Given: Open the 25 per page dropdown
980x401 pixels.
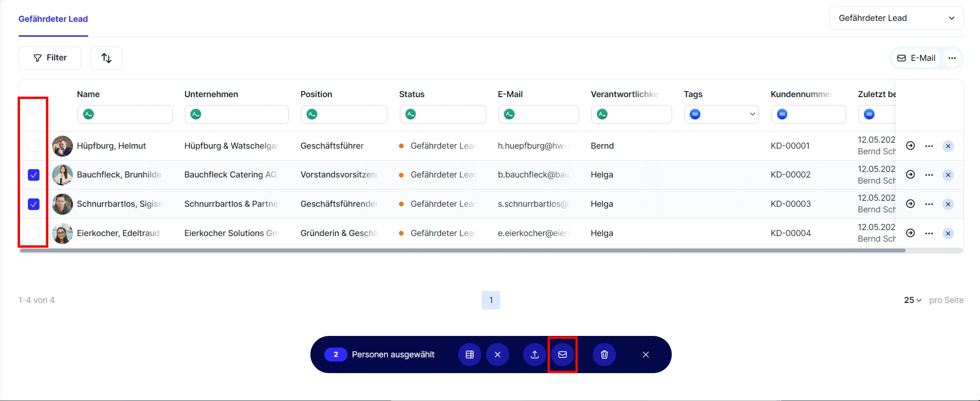Looking at the screenshot, I should (913, 300).
